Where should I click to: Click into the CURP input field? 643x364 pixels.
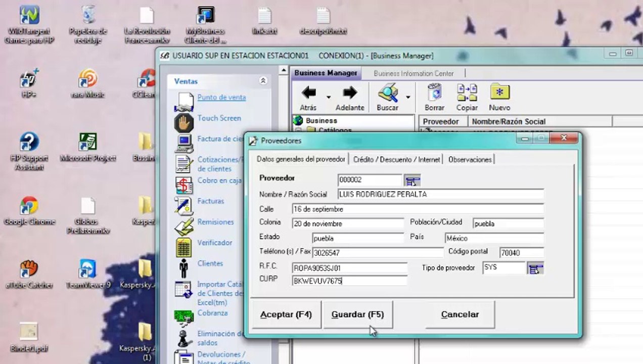[x=350, y=281]
